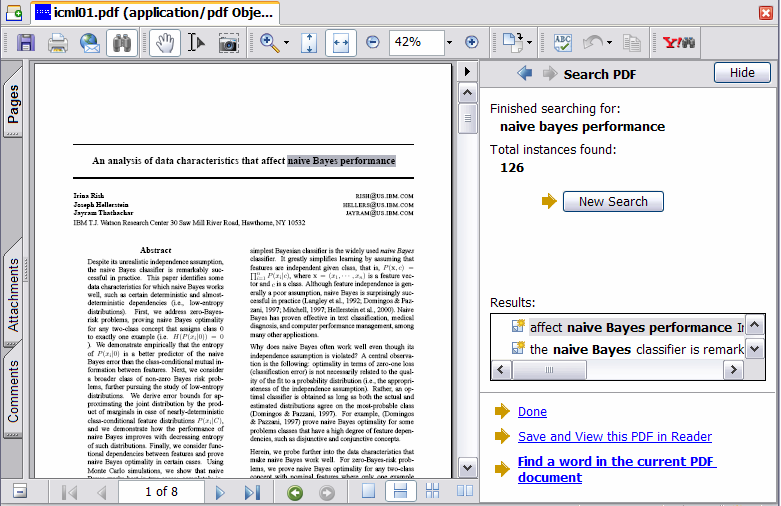Screen dimensions: 781x506
Task: Open the Attachments side panel tab
Action: coord(13,295)
